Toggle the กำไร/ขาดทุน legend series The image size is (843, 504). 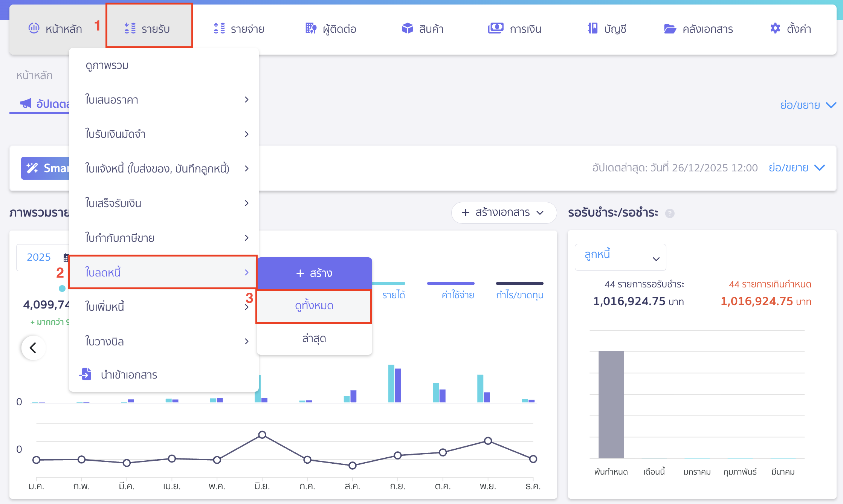click(x=519, y=294)
